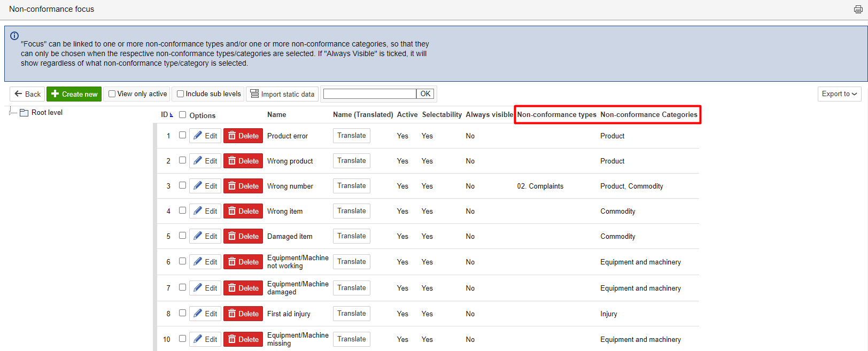The width and height of the screenshot is (868, 351).
Task: Click the Back arrow button
Action: (27, 94)
